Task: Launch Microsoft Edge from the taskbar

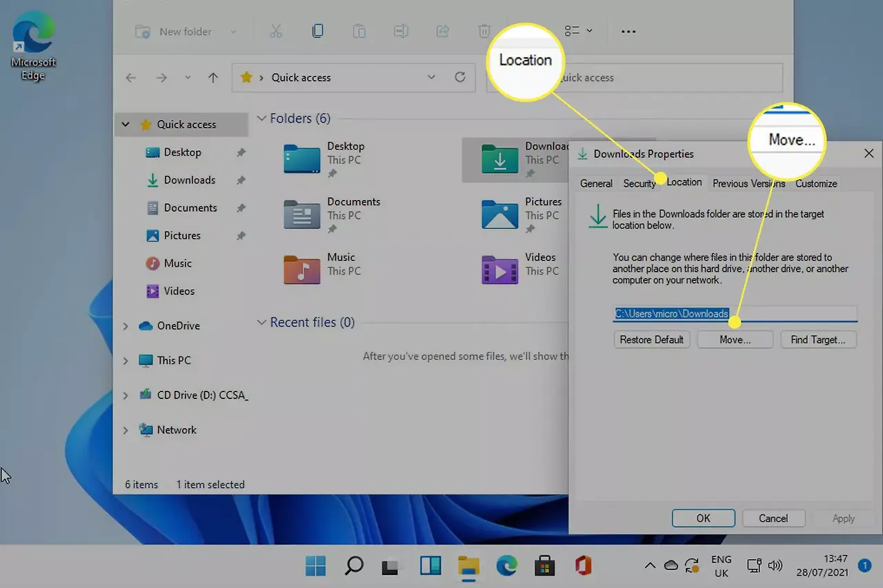Action: click(506, 566)
